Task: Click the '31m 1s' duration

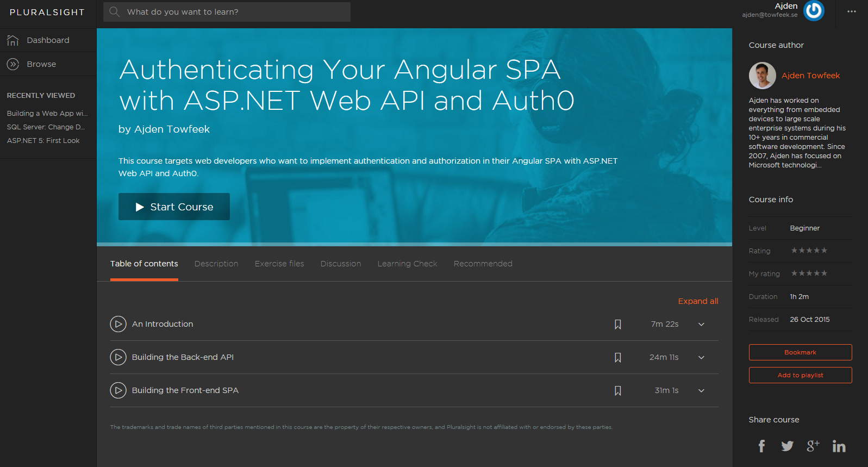Action: pos(666,390)
